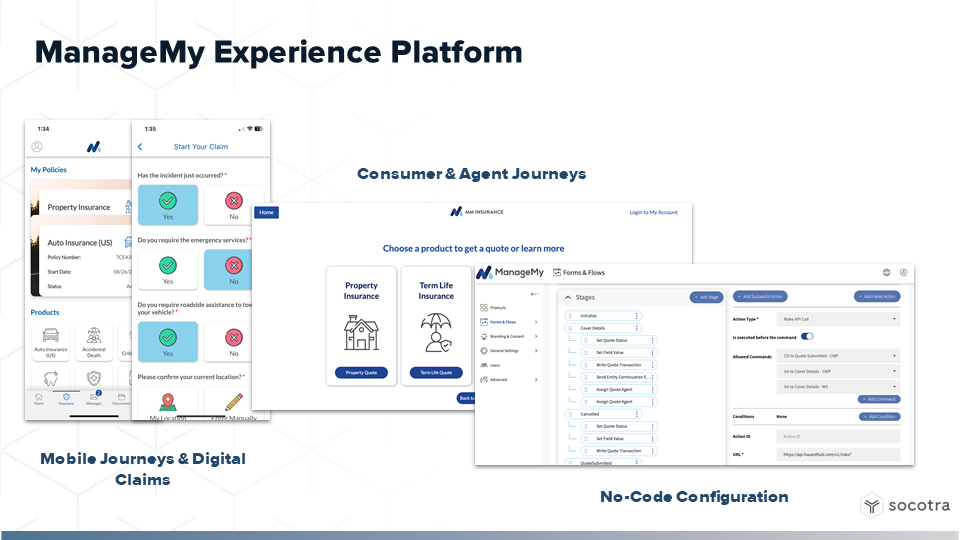960x540 pixels.
Task: Click the socotra logo on slide
Action: tap(905, 506)
